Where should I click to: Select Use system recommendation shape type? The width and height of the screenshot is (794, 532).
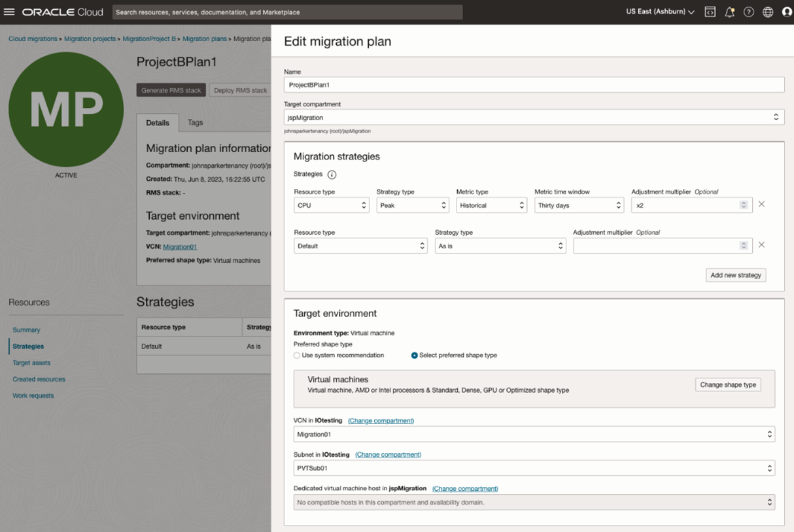coord(296,355)
